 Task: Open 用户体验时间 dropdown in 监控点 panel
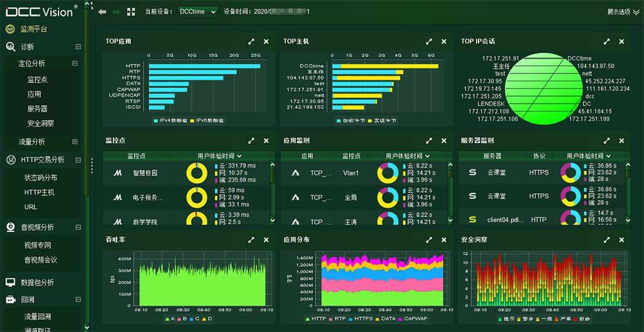[220, 156]
